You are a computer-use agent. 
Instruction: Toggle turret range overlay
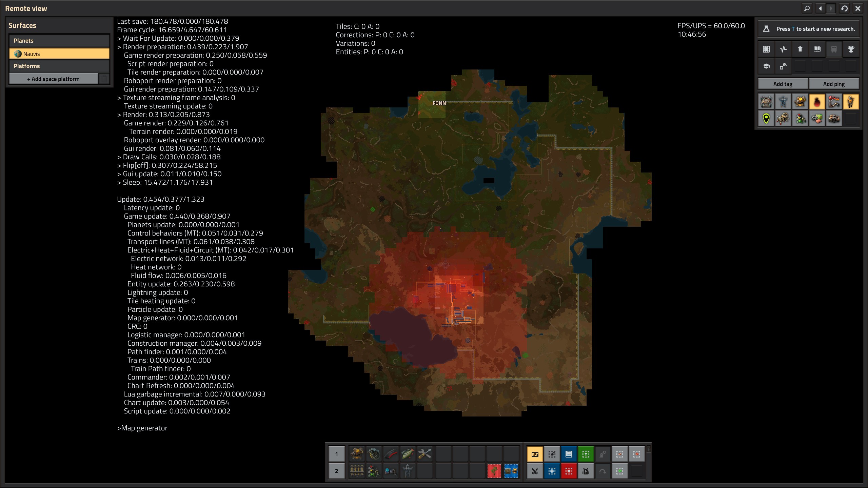coord(800,102)
